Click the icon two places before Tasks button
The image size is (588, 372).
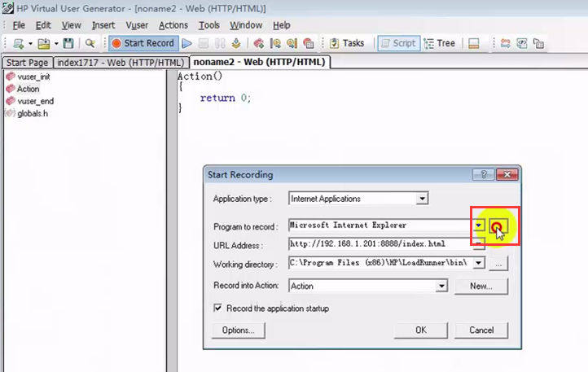(292, 43)
